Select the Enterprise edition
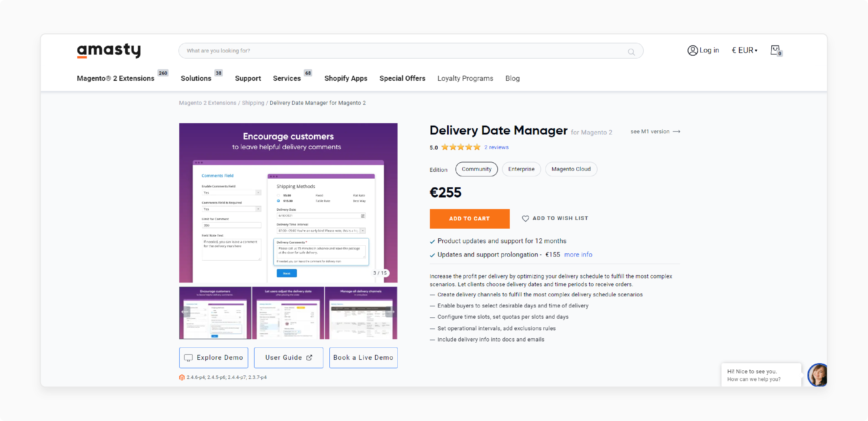Image resolution: width=868 pixels, height=421 pixels. click(x=521, y=169)
